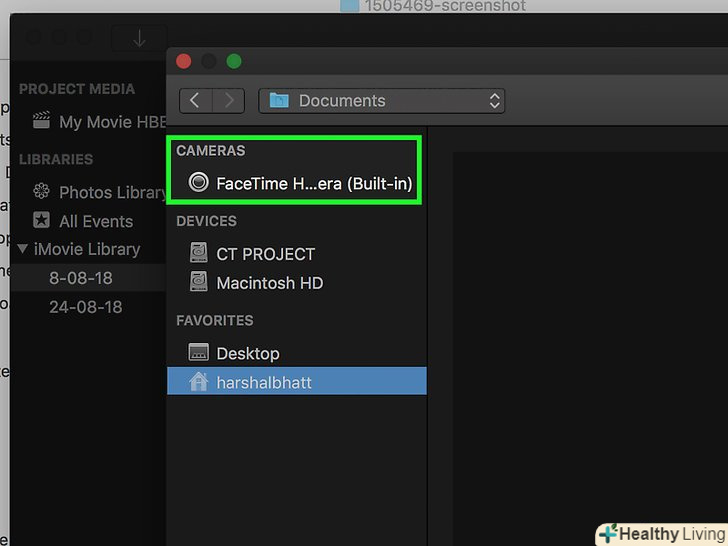Click the 1505469-screenshot folder in background
This screenshot has width=728, height=546.
pyautogui.click(x=433, y=6)
